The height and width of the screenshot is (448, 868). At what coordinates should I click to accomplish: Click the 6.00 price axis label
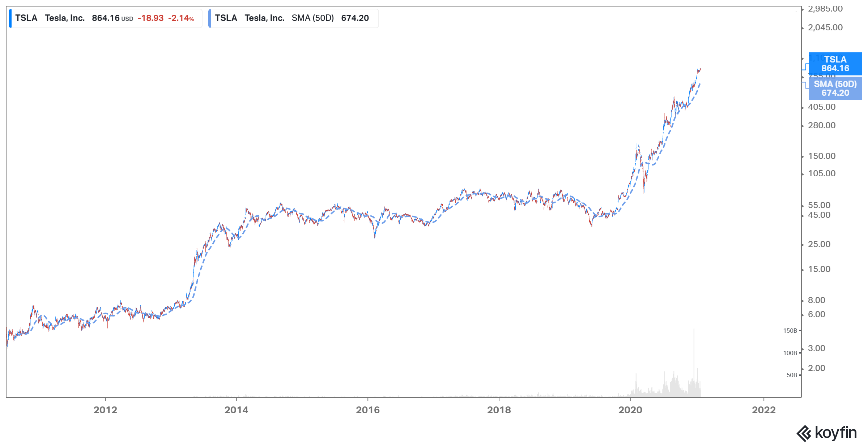pyautogui.click(x=817, y=314)
